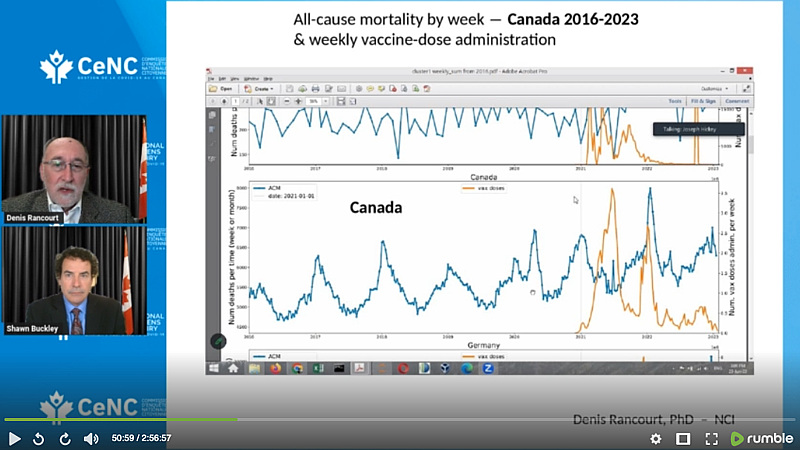Enter fullscreen mode
Screen dimensions: 800x450
tap(712, 438)
